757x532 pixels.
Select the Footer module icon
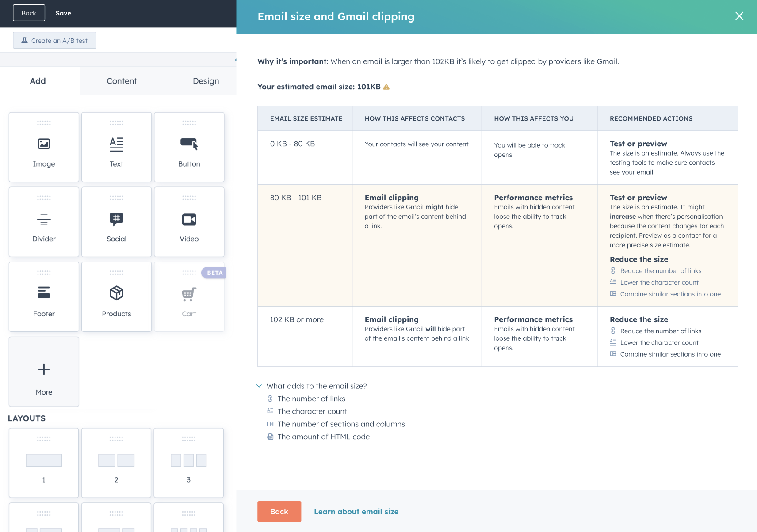pos(44,293)
